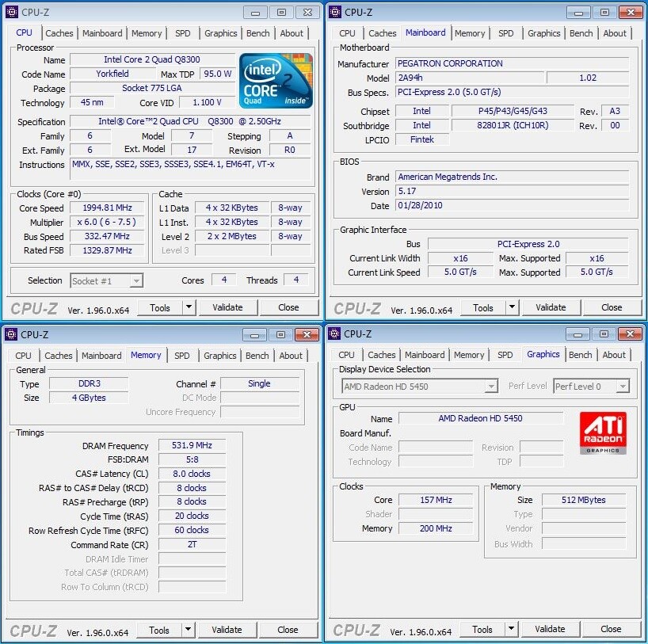This screenshot has height=644, width=648.
Task: Click the DRAM Frequency value '531.9 MHz'
Action: click(192, 446)
